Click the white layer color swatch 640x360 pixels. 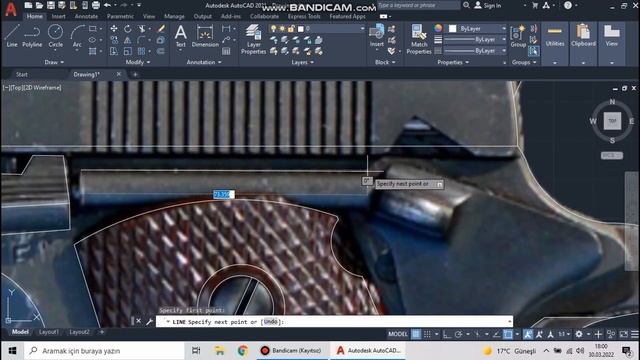coord(301,29)
